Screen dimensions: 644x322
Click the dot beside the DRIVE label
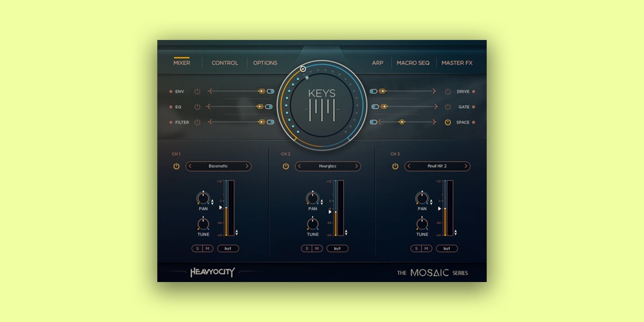[x=473, y=91]
